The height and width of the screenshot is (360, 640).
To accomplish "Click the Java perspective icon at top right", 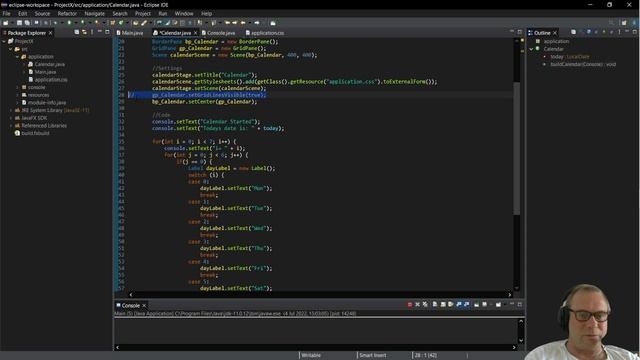I will click(634, 23).
